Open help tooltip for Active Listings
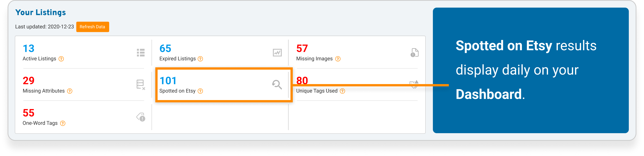644x156 pixels. coord(61,59)
